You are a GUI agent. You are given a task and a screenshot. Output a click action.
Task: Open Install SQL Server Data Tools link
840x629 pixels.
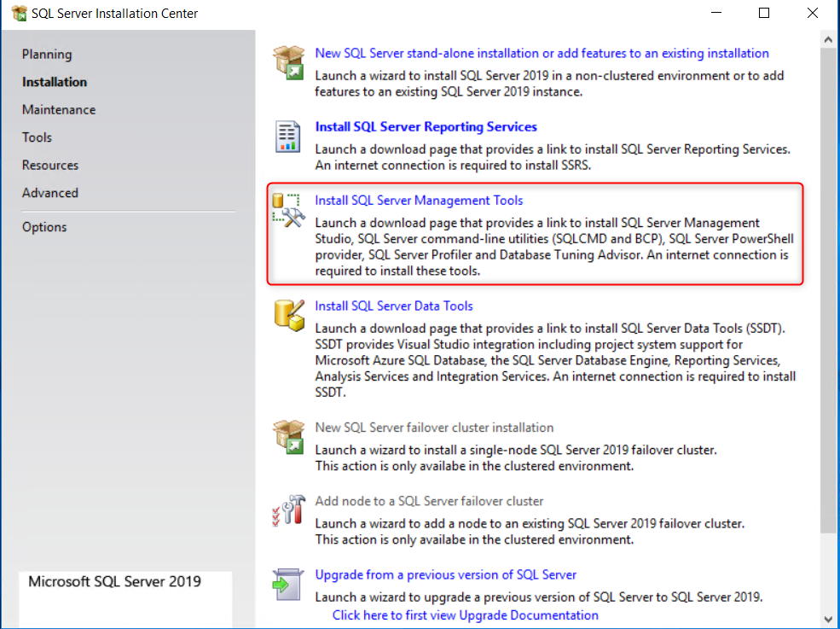[394, 306]
